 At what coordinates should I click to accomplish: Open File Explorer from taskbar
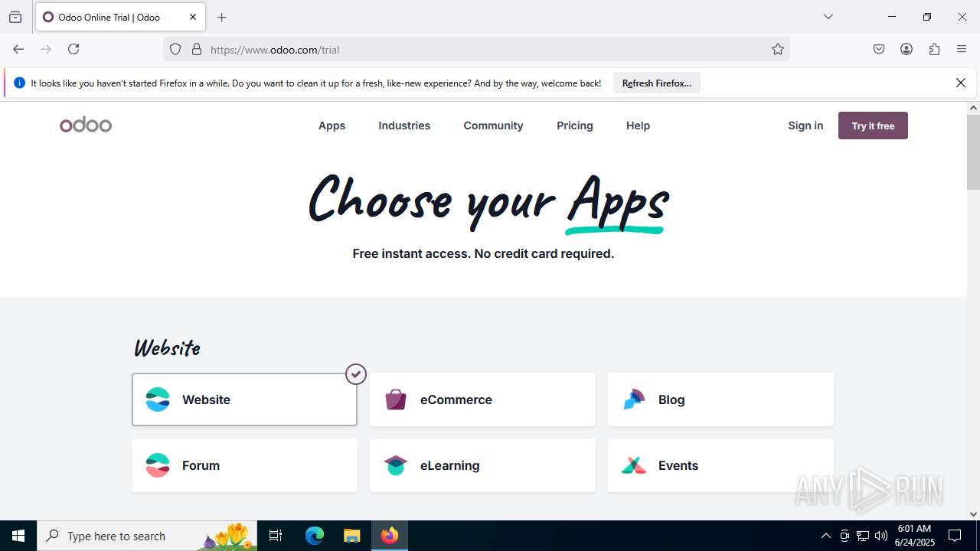pyautogui.click(x=351, y=536)
